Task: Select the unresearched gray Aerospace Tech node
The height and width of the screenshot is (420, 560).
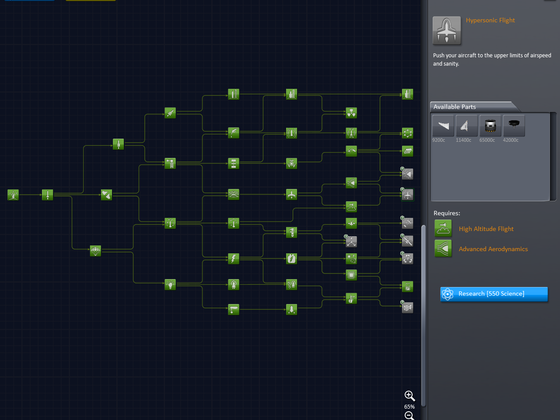Action: (407, 174)
